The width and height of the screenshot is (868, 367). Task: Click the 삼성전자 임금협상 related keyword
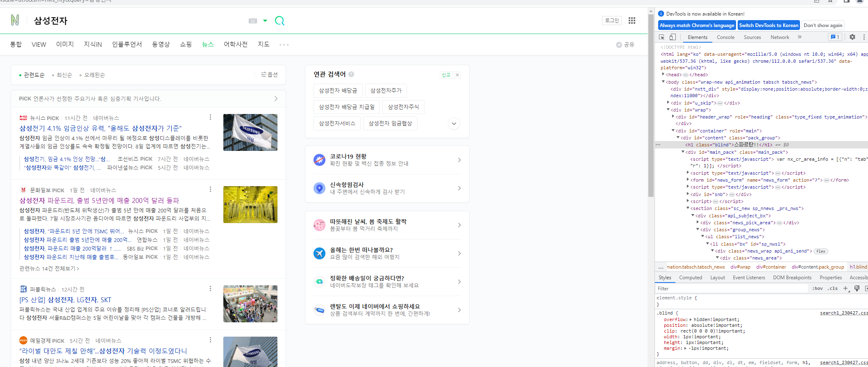coord(390,123)
